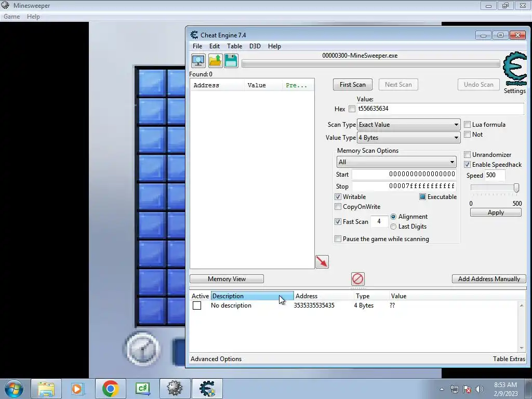The height and width of the screenshot is (399, 532).
Task: Click the Memory View button
Action: 227,279
